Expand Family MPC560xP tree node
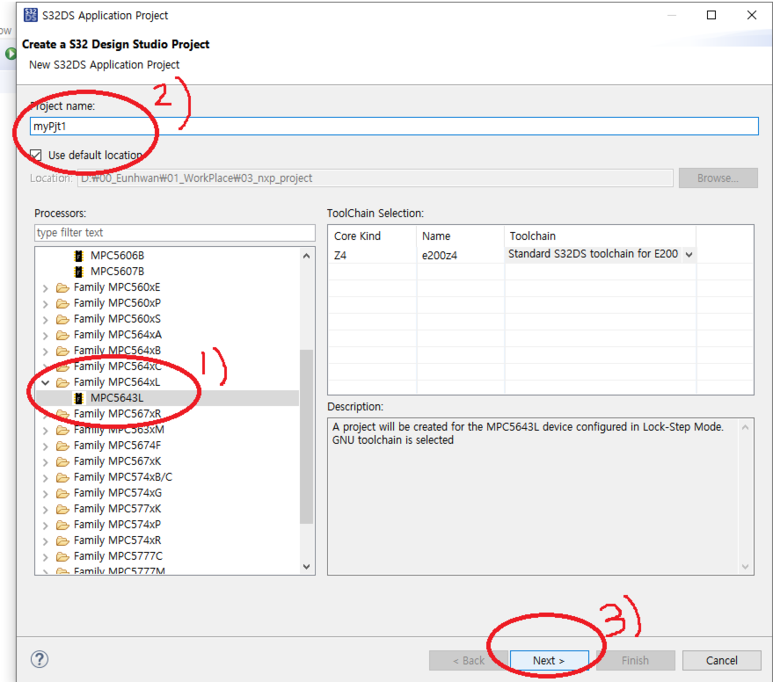 click(45, 304)
